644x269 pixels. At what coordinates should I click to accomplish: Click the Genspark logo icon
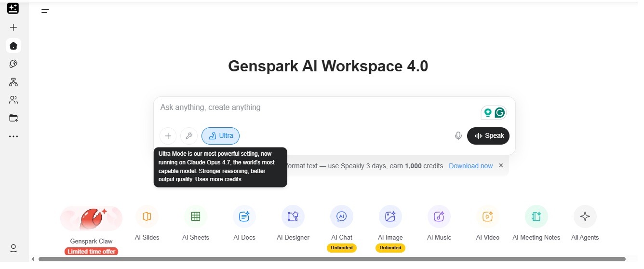pos(13,8)
